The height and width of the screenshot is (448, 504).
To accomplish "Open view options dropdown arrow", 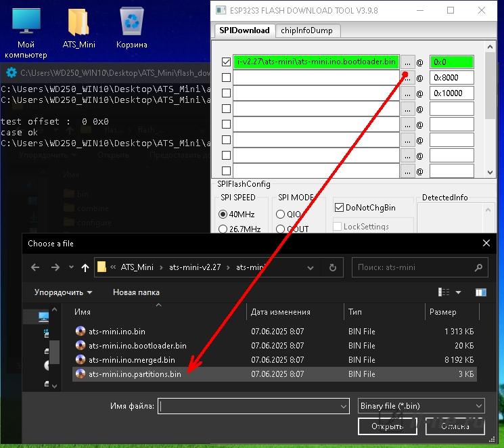I will pyautogui.click(x=459, y=292).
